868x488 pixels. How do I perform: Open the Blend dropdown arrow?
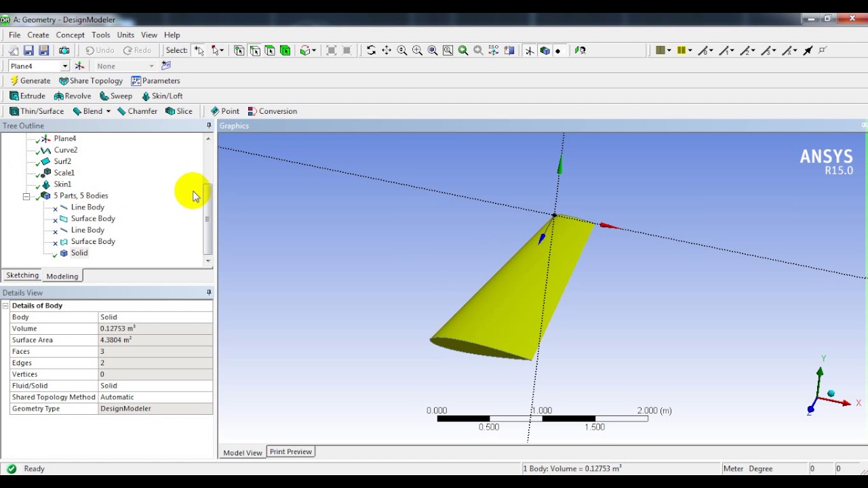(x=108, y=111)
